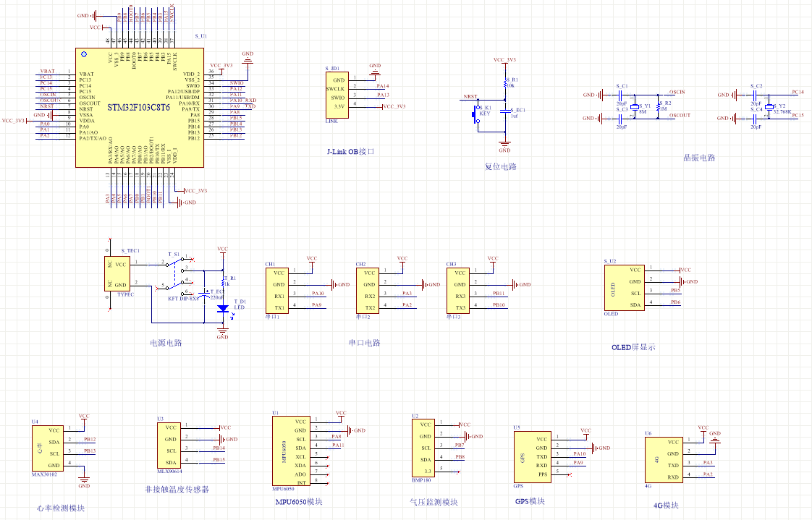Select the OSCIN net label in crystal circuit
Viewport: 812px width, 520px height.
pos(677,92)
